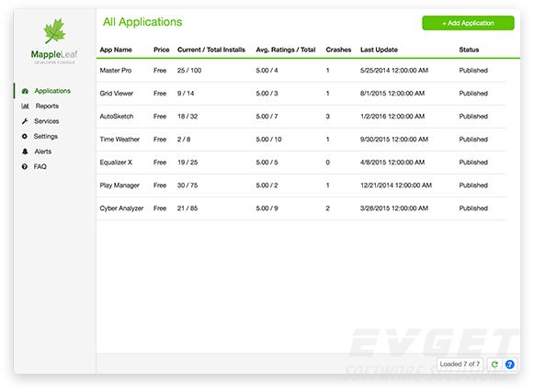The image size is (534, 392).
Task: Click installs value 21 / 85
Action: [x=187, y=208]
